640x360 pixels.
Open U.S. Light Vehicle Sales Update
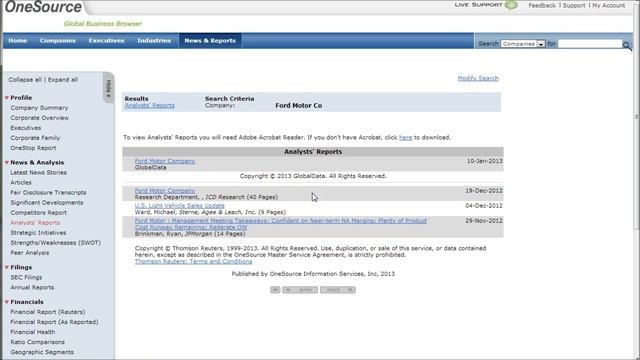(180, 206)
